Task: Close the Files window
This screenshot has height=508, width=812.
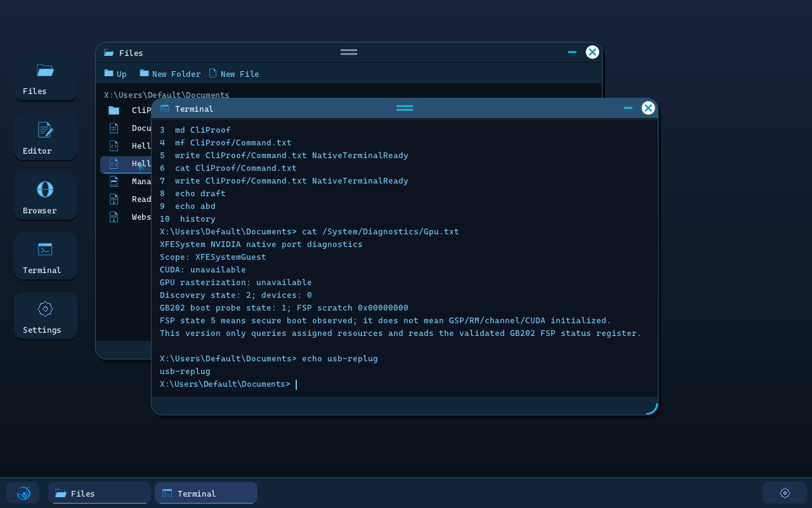Action: (593, 52)
